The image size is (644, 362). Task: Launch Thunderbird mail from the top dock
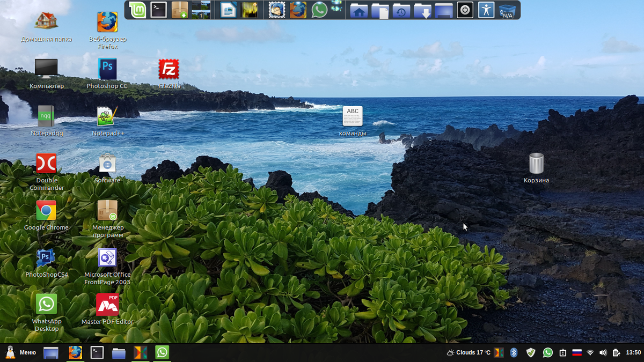[277, 10]
